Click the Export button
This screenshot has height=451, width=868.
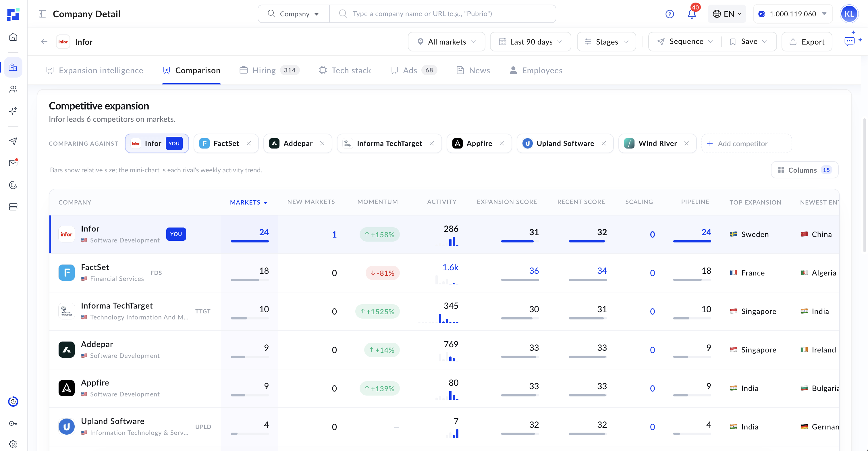point(807,42)
